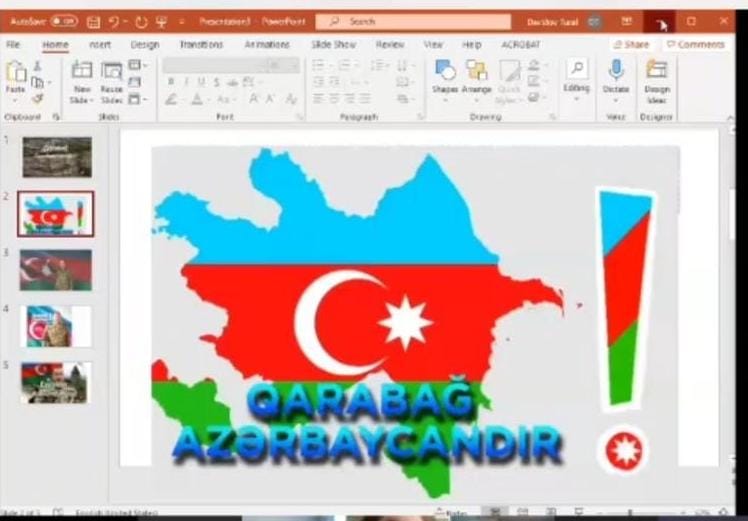Click the Paste clipboard icon
Screen dimensions: 748x521
point(16,72)
